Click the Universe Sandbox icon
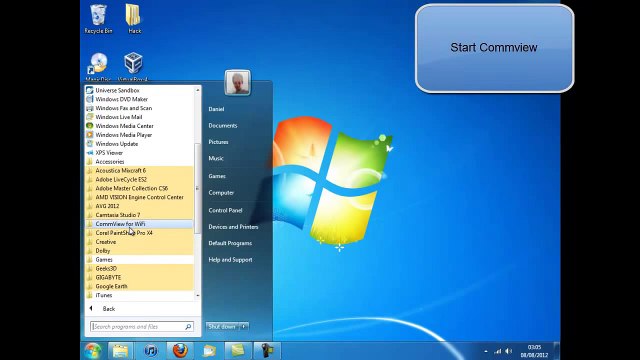 (90, 90)
